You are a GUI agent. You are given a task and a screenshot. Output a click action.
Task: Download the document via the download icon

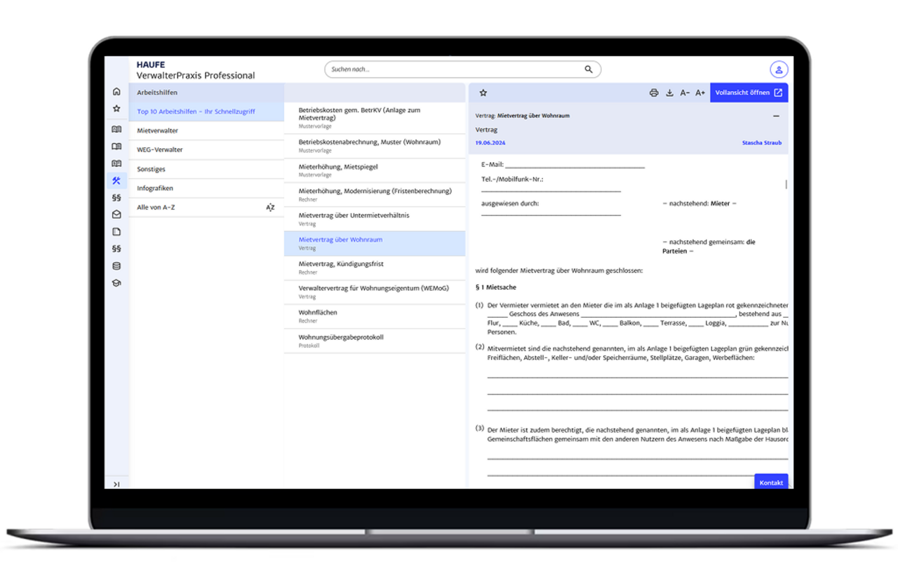669,93
